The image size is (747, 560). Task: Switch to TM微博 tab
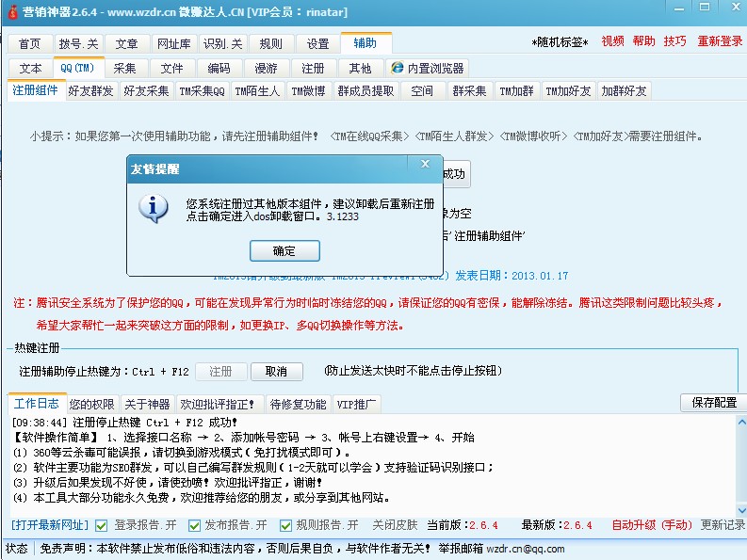pyautogui.click(x=308, y=90)
